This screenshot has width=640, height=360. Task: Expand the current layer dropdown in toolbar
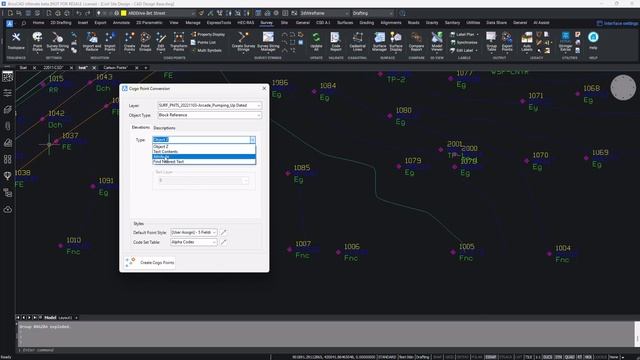[x=193, y=13]
